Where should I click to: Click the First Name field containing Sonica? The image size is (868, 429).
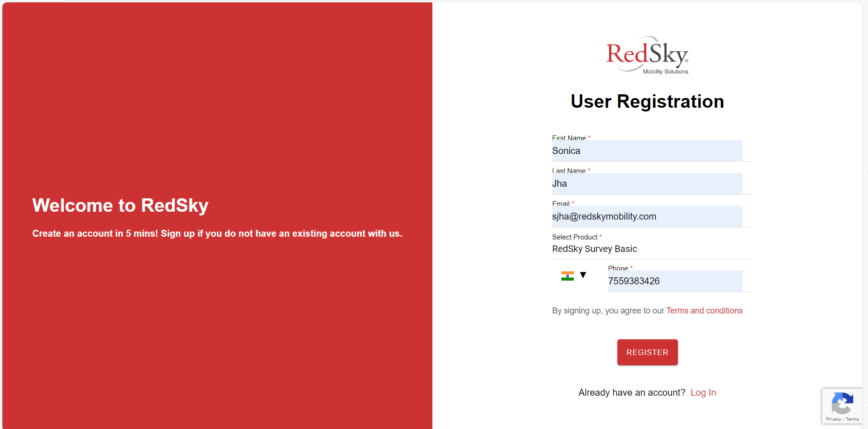(x=647, y=151)
